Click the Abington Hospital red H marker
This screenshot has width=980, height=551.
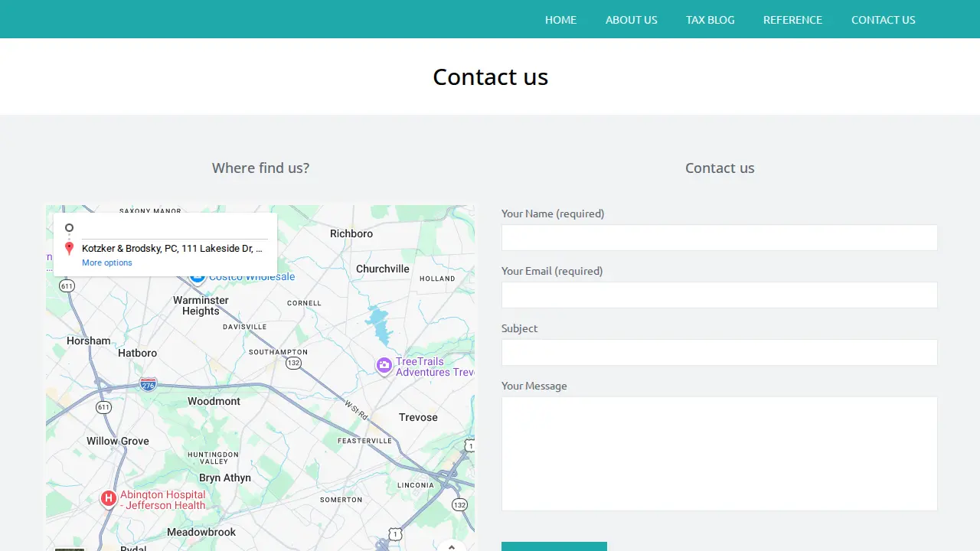pos(109,500)
